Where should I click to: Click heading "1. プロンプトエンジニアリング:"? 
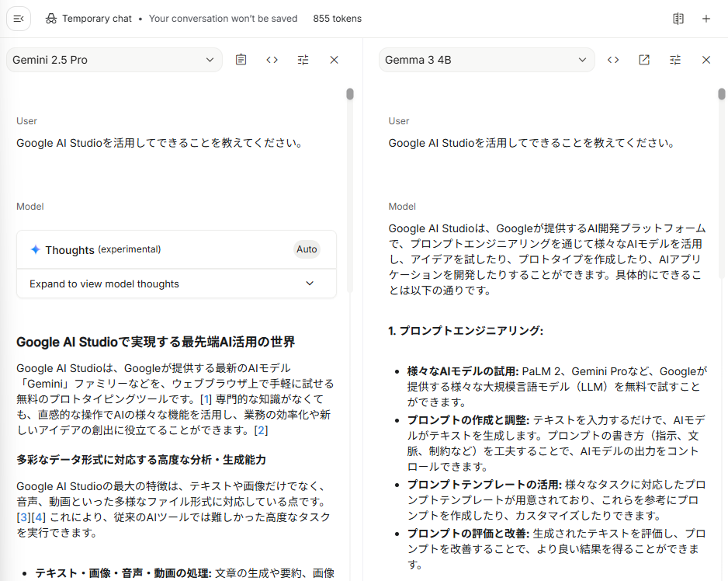click(x=466, y=330)
